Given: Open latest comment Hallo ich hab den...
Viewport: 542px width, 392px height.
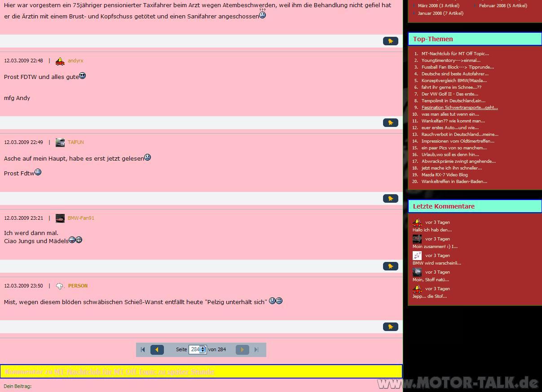Looking at the screenshot, I should [x=432, y=230].
